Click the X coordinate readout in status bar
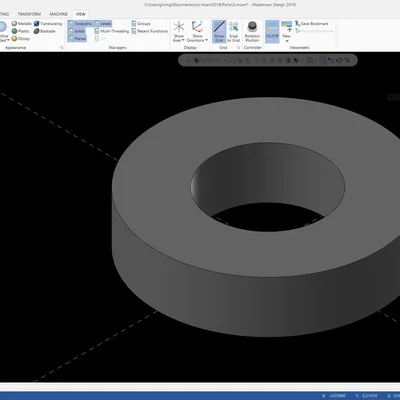400x400 pixels. 334,396
